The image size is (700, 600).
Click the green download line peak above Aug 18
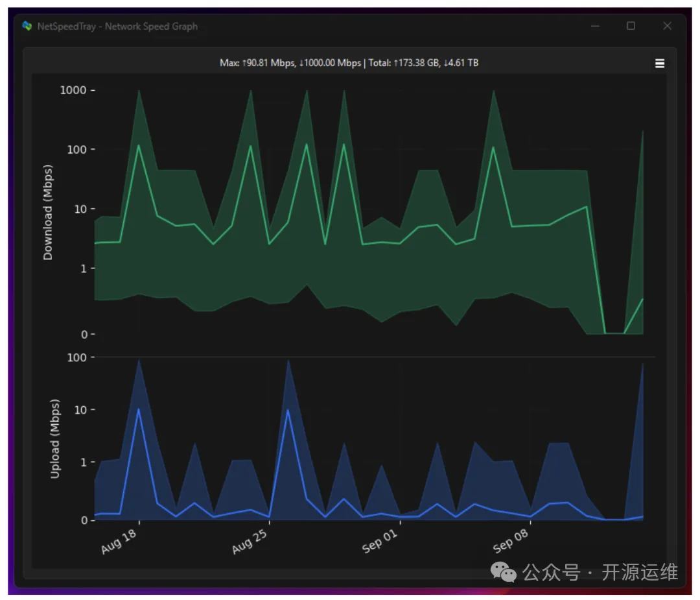[139, 145]
